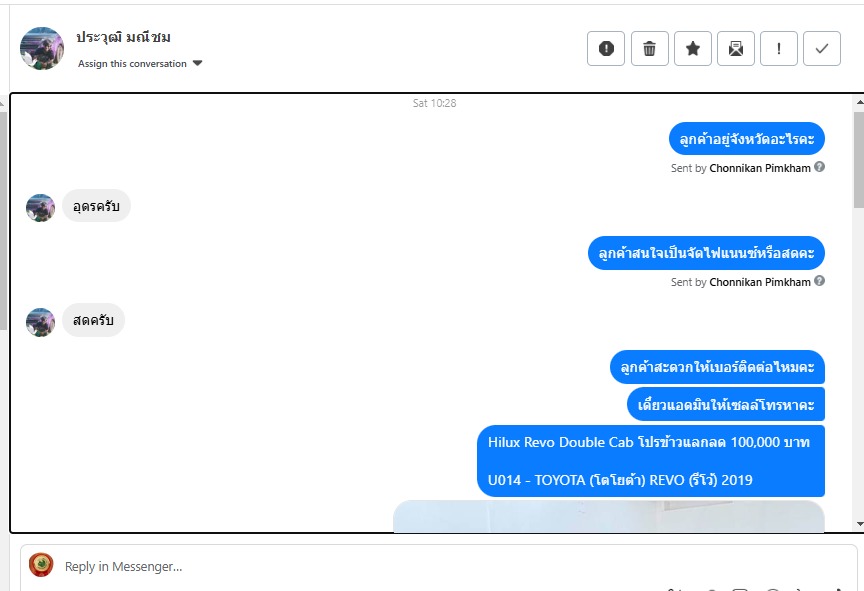
Task: Flag conversation for follow-up with exclamation icon
Action: pos(779,48)
